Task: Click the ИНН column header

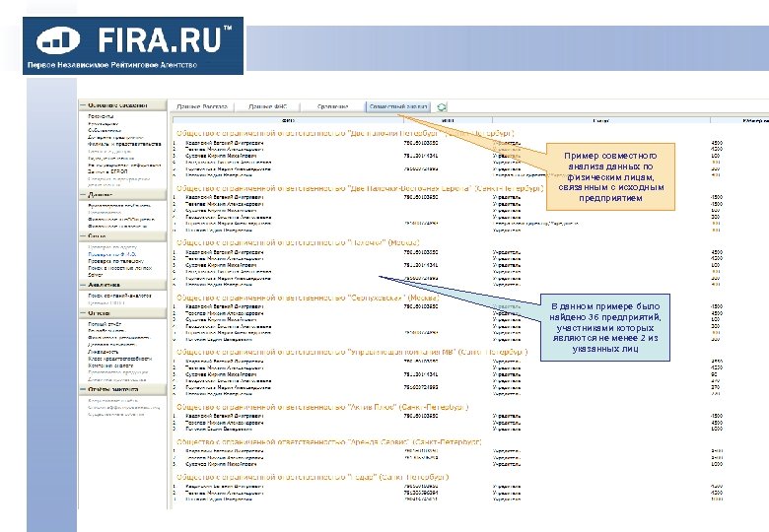Action: coord(448,120)
